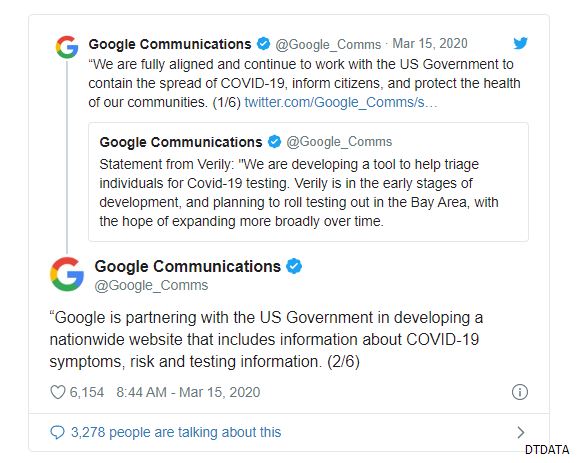
Task: Click verified badge on main tweet author
Action: [294, 266]
